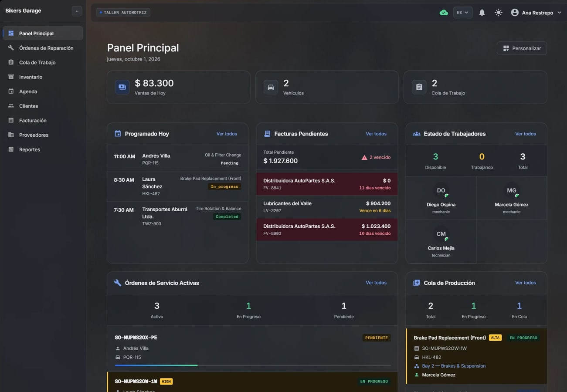567x392 pixels.
Task: Open the notifications bell
Action: point(482,13)
